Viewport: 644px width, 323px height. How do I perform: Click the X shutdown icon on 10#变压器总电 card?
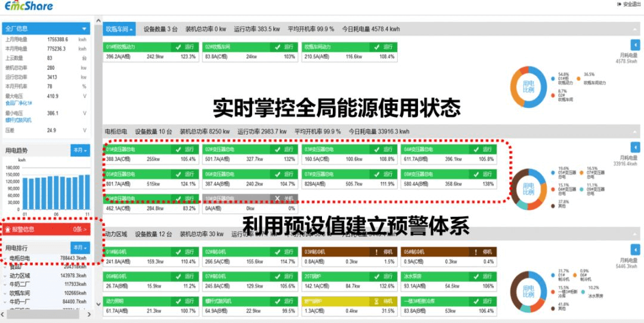(x=277, y=198)
